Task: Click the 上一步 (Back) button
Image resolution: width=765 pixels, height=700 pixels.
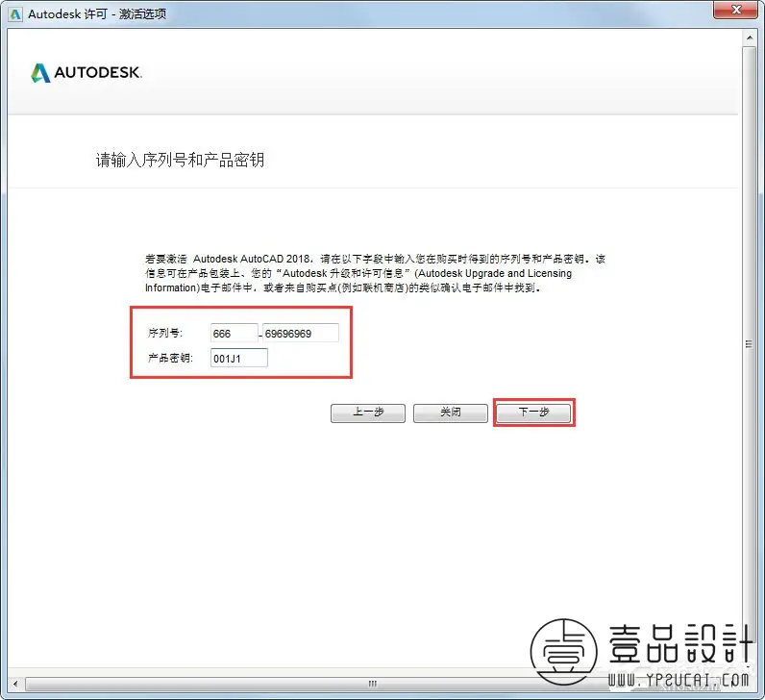Action: click(368, 412)
